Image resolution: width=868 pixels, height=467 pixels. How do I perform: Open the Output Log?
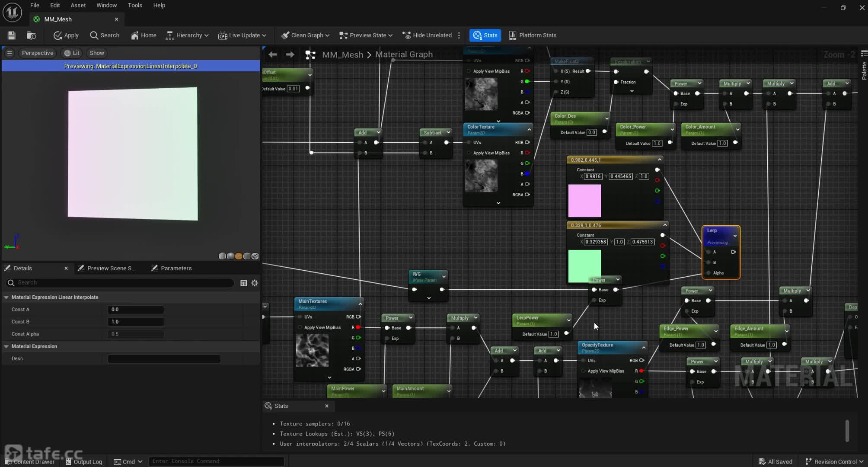point(84,461)
